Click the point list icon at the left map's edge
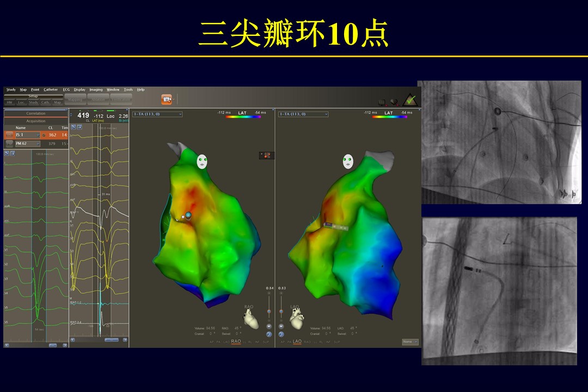This screenshot has width=588, height=392. [267, 155]
